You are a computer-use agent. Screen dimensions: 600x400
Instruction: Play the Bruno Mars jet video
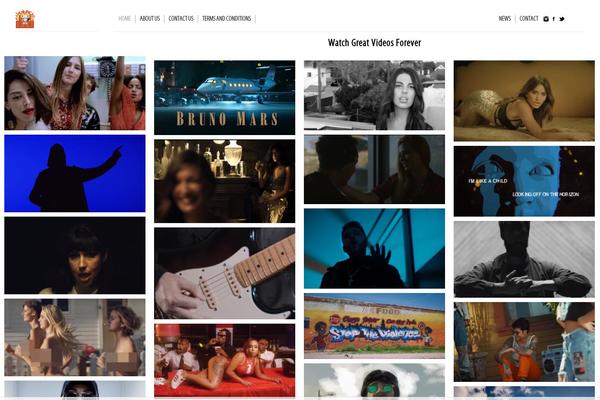click(225, 97)
